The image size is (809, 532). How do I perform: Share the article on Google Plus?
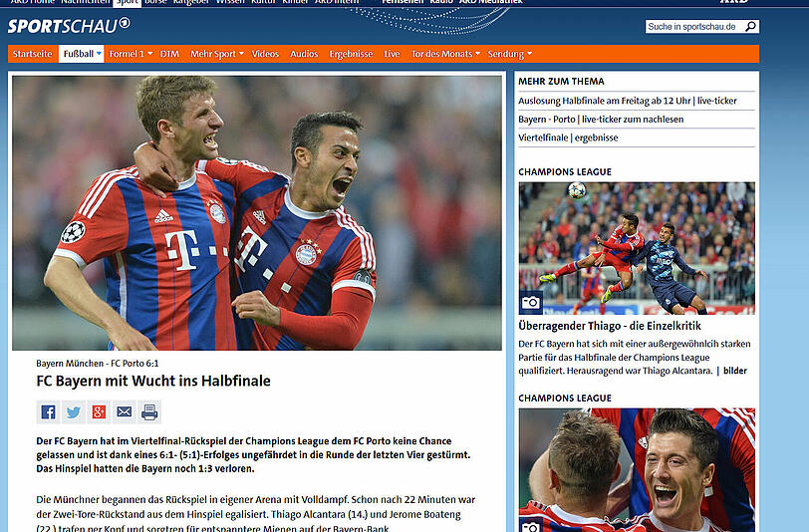[99, 411]
